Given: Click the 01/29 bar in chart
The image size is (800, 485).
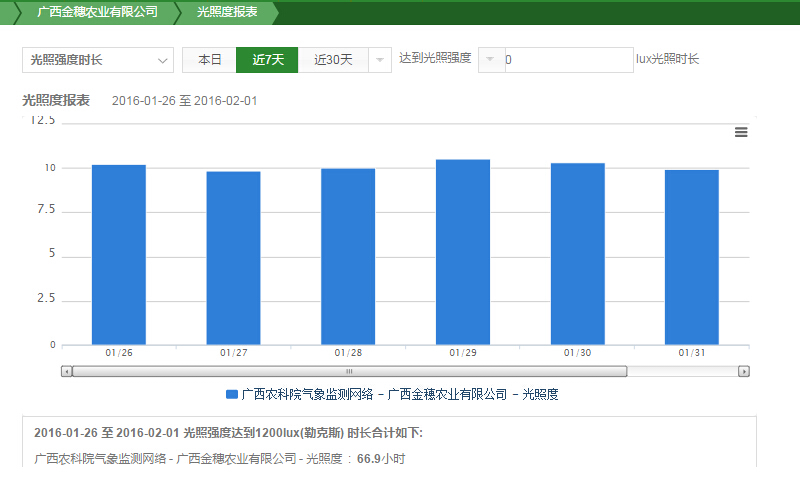Looking at the screenshot, I should [463, 252].
